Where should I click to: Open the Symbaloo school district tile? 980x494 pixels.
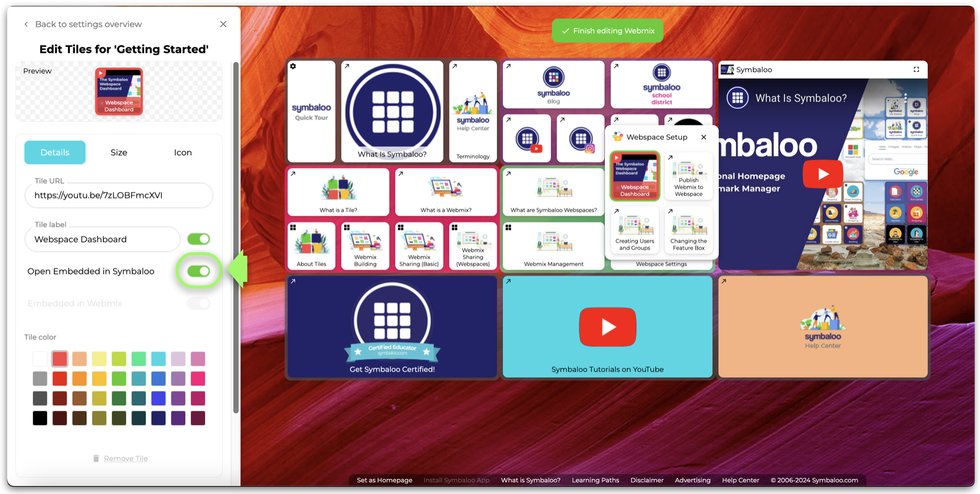tap(661, 85)
